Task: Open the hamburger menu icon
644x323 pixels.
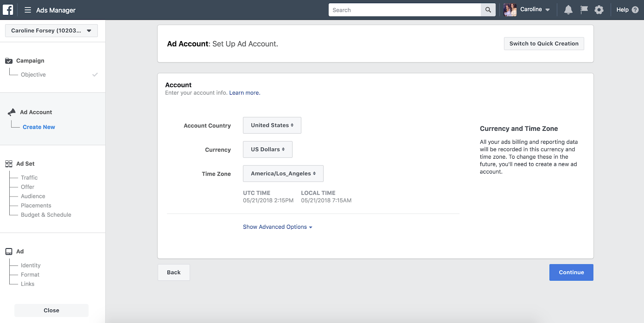Action: (x=28, y=10)
